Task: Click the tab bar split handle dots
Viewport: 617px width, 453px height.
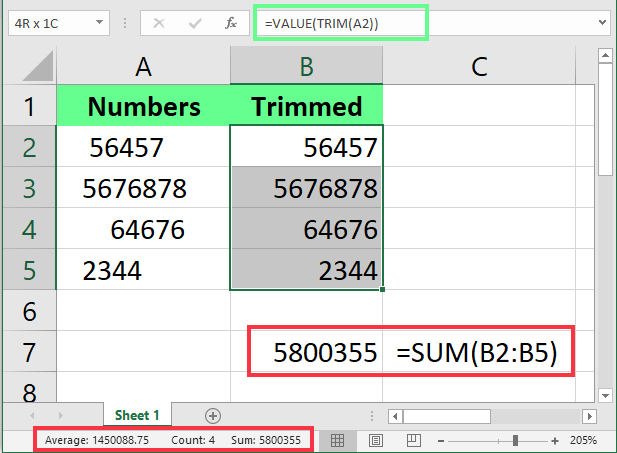Action: click(371, 416)
